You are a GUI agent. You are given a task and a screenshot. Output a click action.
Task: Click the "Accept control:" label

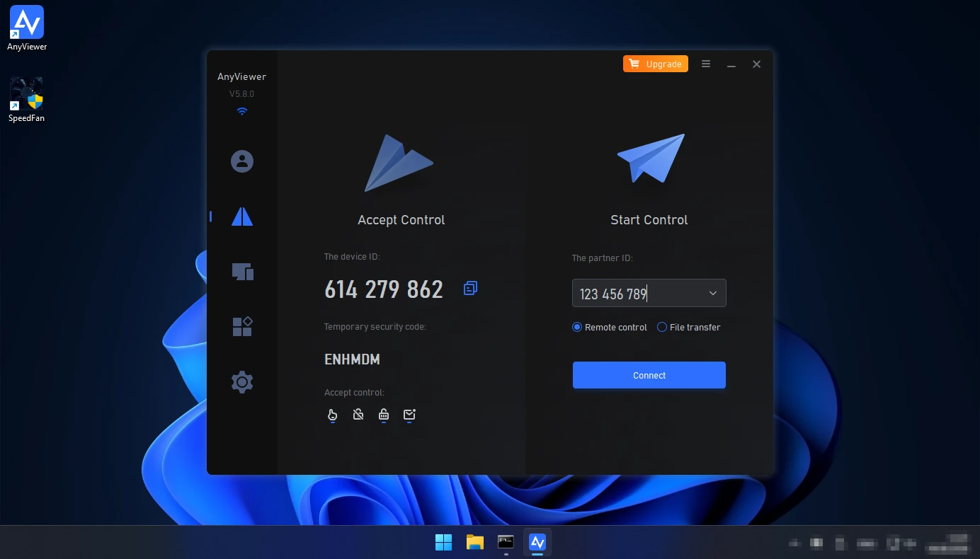coord(354,393)
